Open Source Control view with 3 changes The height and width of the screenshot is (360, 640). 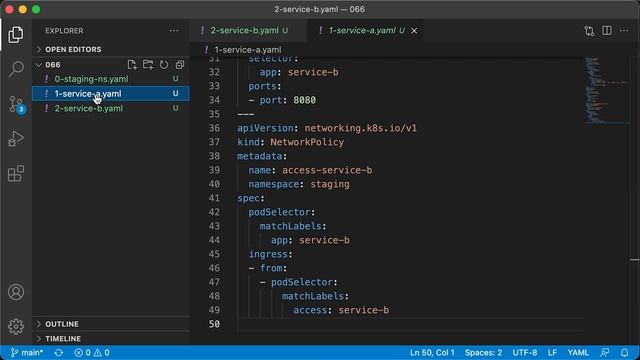tap(16, 104)
